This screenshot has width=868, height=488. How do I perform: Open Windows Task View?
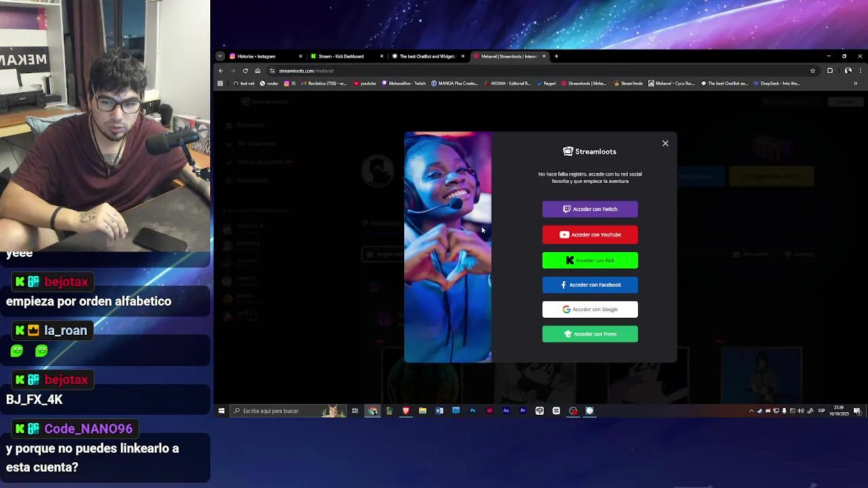tap(355, 411)
